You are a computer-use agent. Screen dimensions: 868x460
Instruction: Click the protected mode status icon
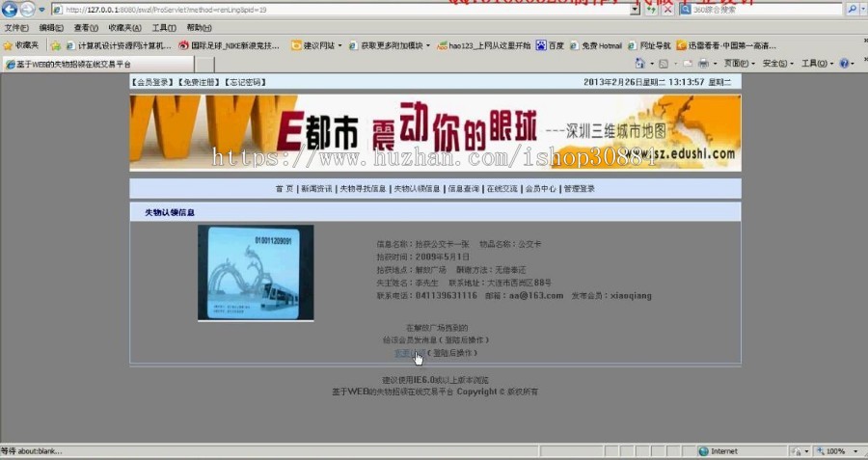tap(798, 451)
